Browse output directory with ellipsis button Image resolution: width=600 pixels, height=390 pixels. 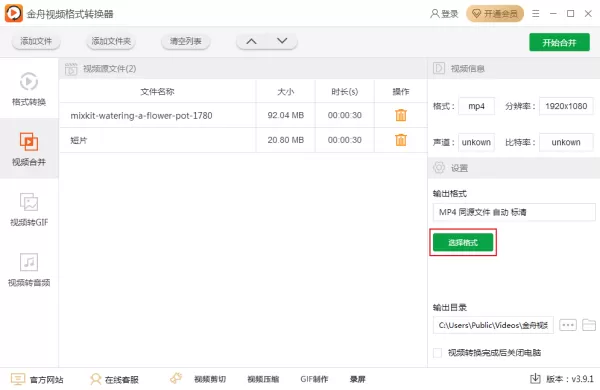coord(568,325)
